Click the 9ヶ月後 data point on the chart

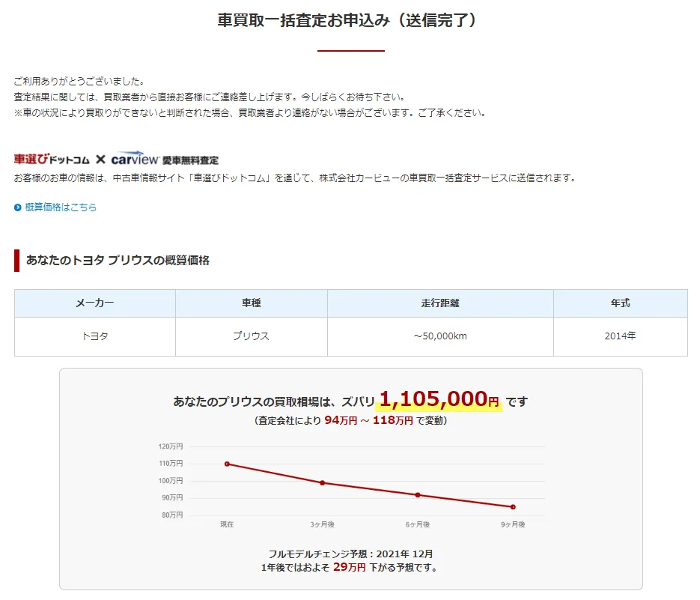[x=513, y=507]
